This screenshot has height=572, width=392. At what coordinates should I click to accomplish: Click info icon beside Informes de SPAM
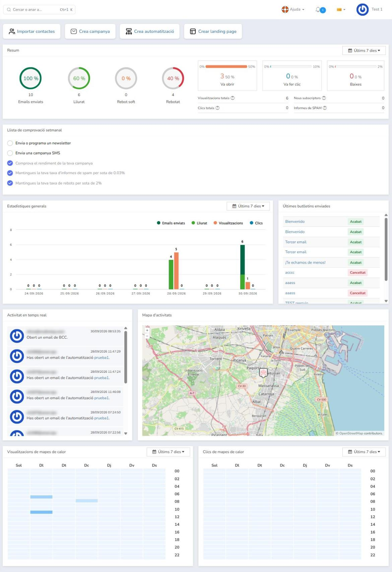tap(325, 108)
